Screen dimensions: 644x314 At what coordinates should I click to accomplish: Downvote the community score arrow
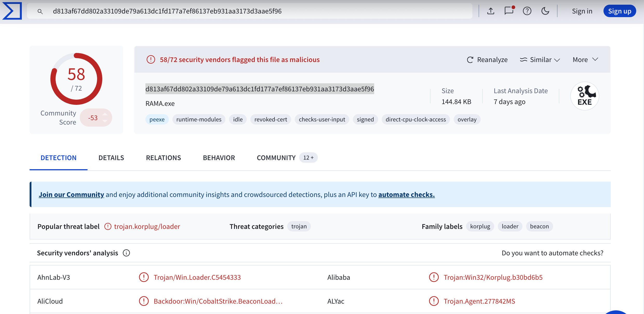[105, 121]
